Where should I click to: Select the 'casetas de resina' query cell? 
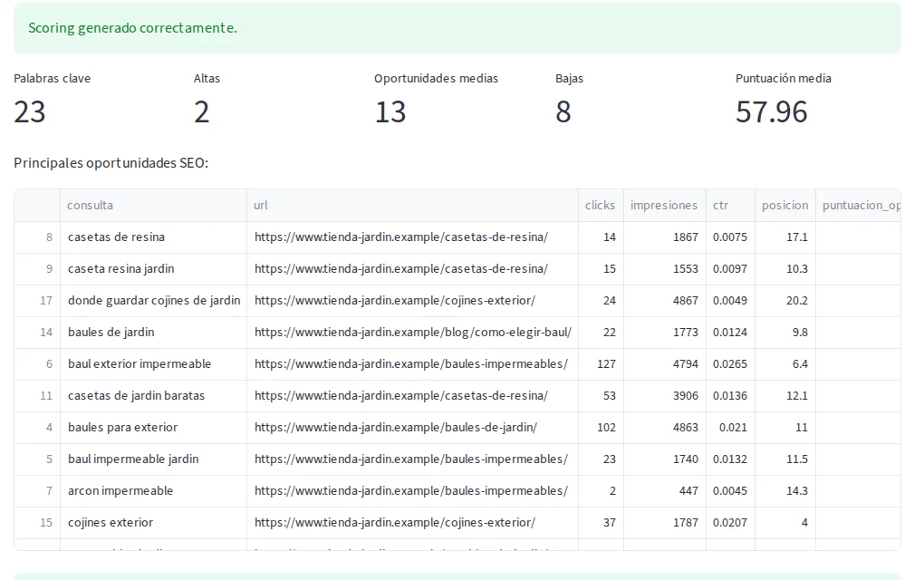(x=153, y=237)
